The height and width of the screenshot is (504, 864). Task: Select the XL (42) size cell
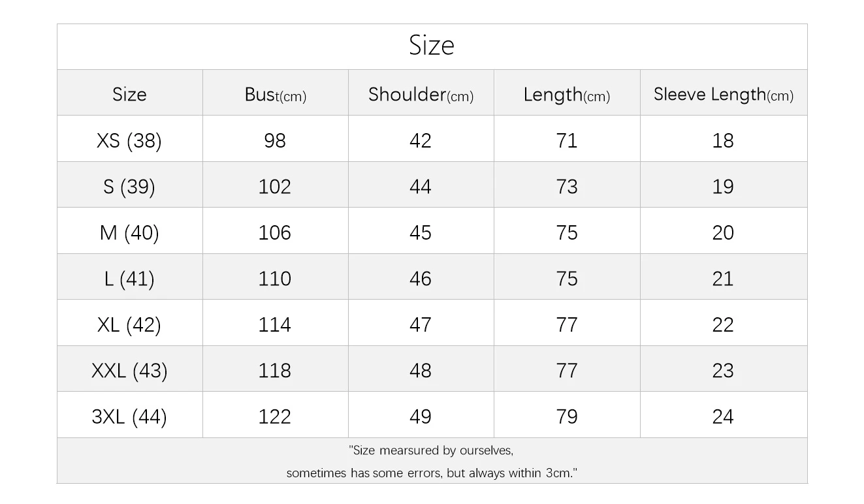click(129, 324)
